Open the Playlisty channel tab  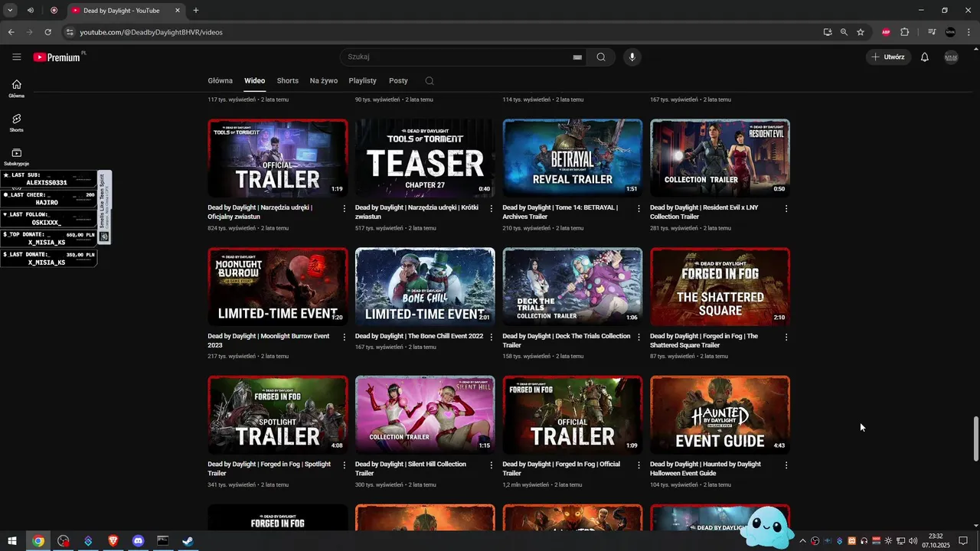click(x=362, y=80)
